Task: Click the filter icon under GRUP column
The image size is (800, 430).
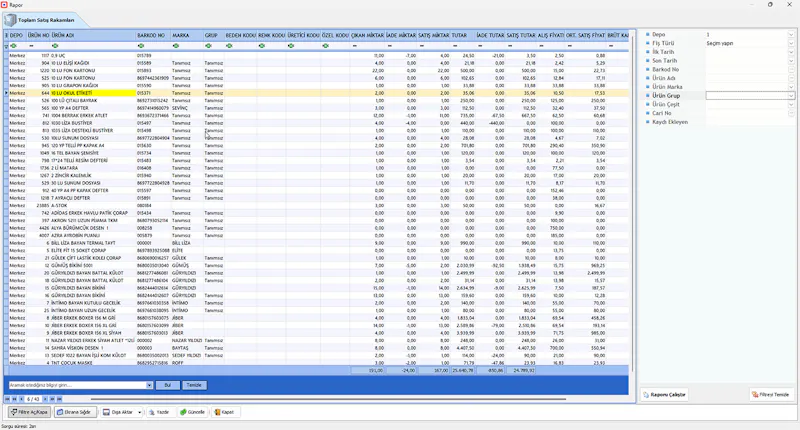Action: 208,46
